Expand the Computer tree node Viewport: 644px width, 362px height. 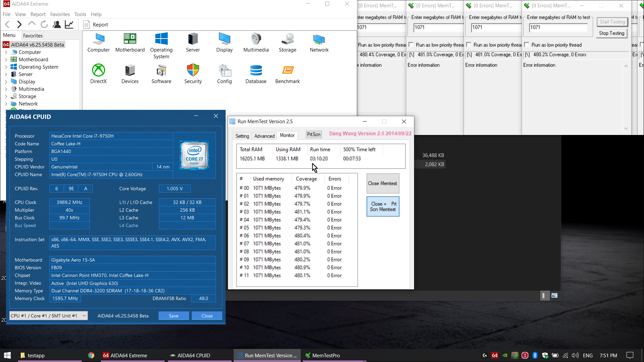[x=6, y=52]
